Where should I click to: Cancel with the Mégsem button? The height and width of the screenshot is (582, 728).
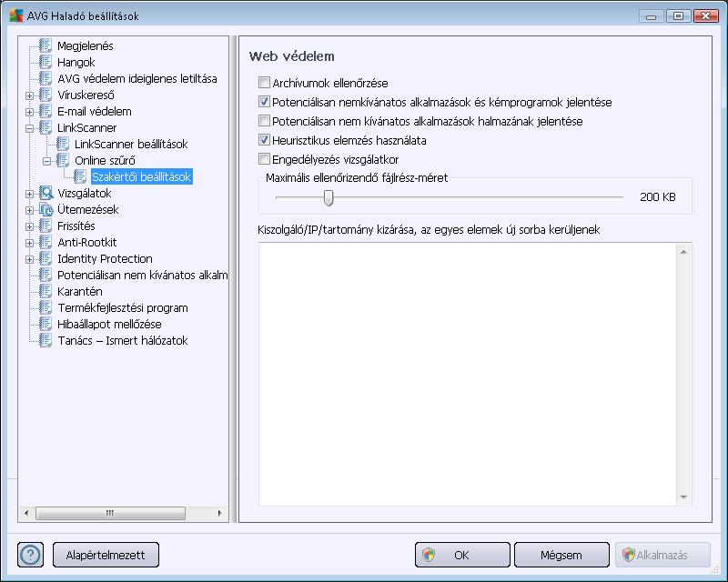561,555
